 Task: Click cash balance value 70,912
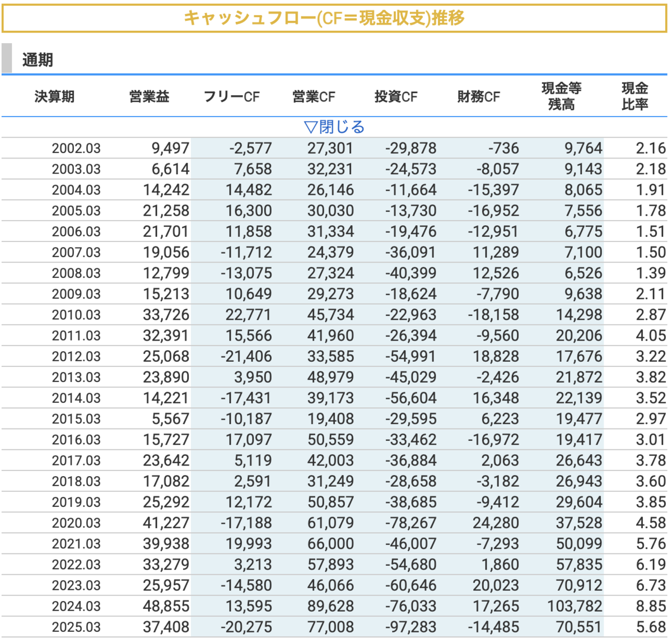click(x=579, y=585)
